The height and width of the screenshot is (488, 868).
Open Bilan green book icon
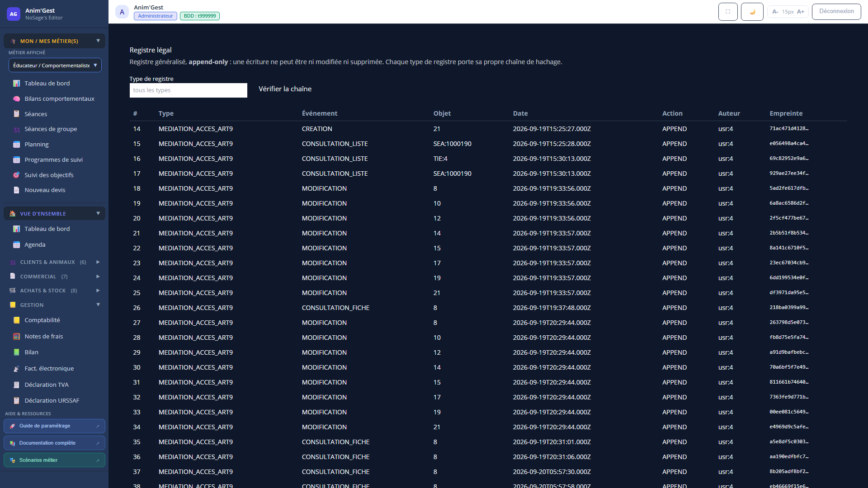[x=16, y=352]
